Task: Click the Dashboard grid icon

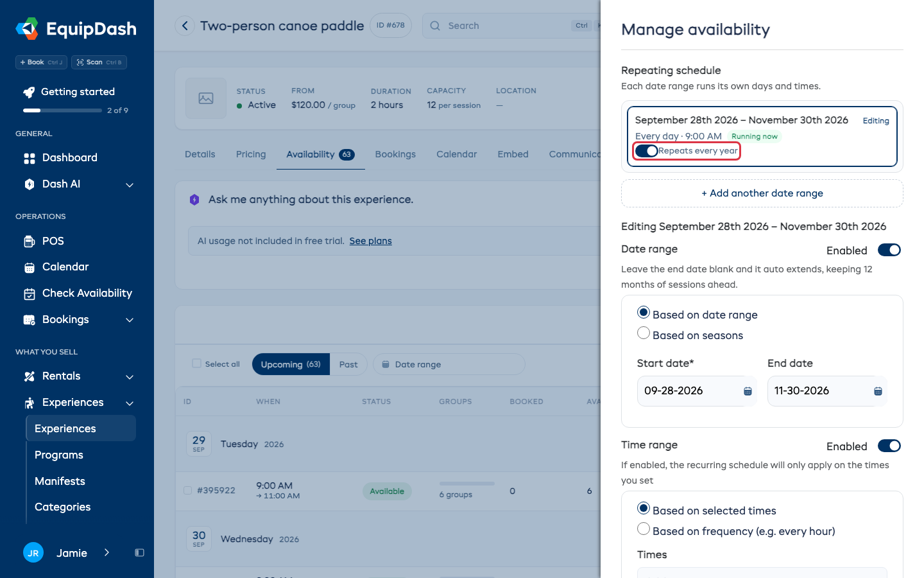Action: (x=30, y=158)
